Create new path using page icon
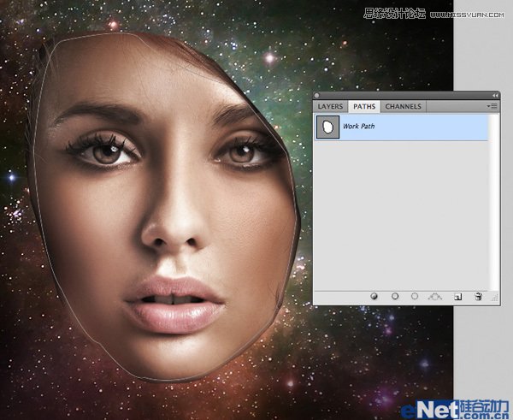The width and height of the screenshot is (513, 420). tap(457, 296)
